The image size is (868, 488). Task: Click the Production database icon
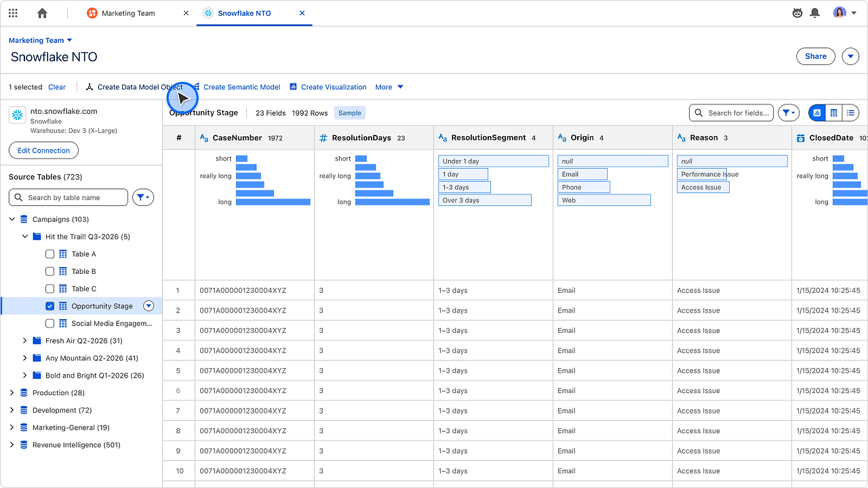24,393
